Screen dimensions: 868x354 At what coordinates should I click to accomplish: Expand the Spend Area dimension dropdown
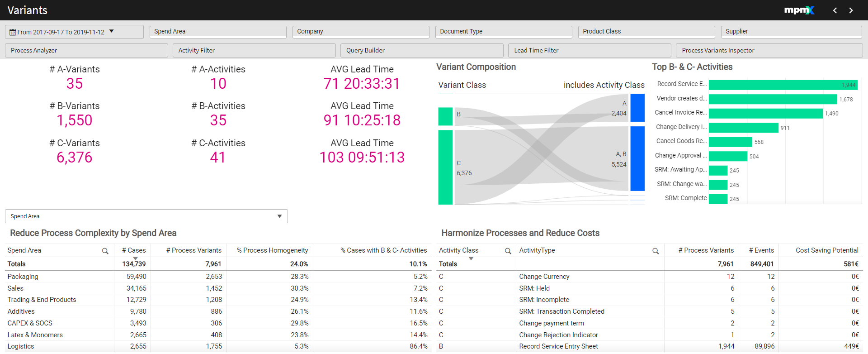(x=146, y=216)
